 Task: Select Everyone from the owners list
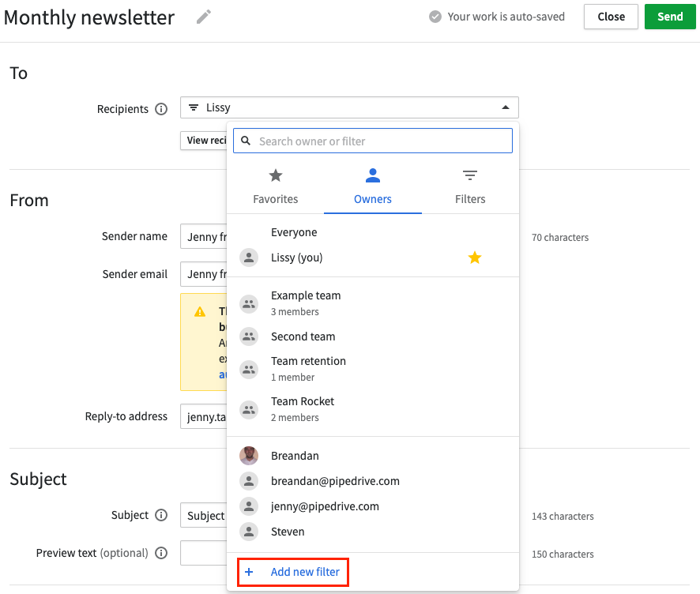pyautogui.click(x=294, y=231)
